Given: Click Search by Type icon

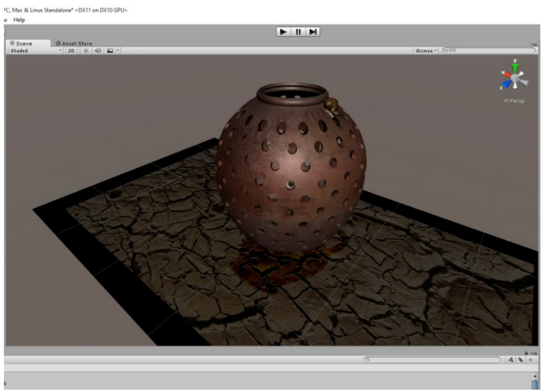Looking at the screenshot, I should [x=511, y=360].
